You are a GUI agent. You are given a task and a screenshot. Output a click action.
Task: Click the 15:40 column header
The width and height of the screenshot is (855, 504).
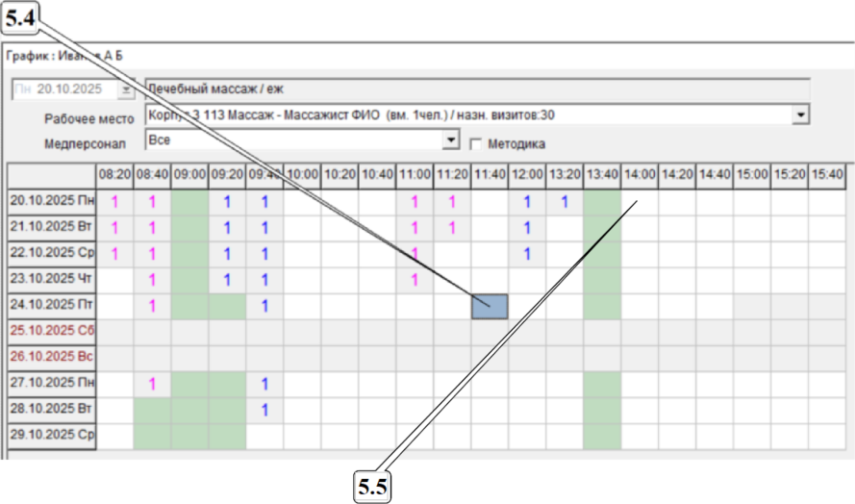coord(827,175)
